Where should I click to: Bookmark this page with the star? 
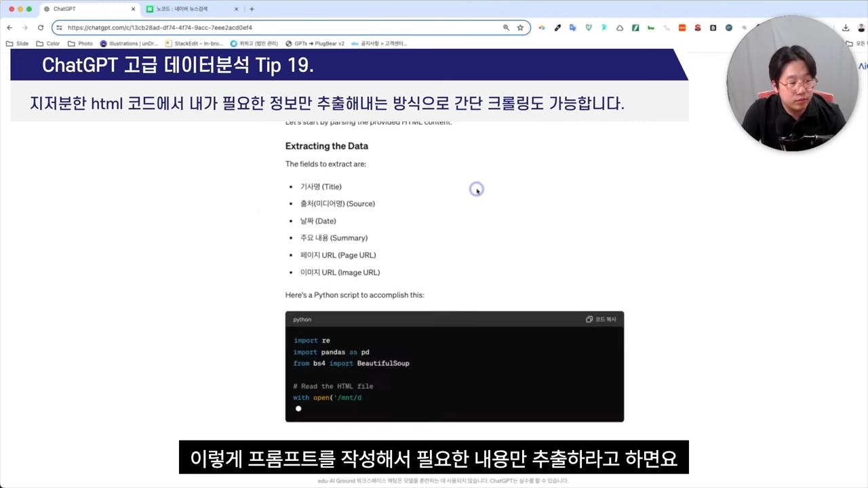coord(520,28)
